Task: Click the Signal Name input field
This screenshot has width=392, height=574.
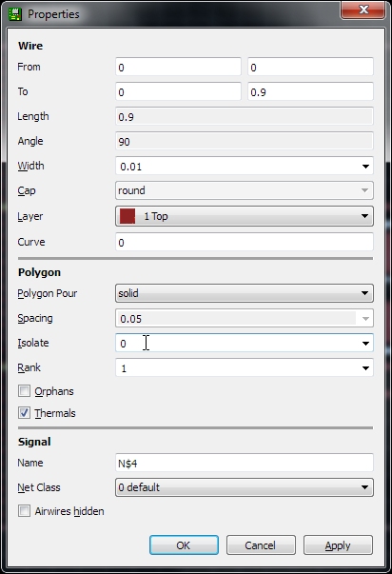Action: click(245, 463)
